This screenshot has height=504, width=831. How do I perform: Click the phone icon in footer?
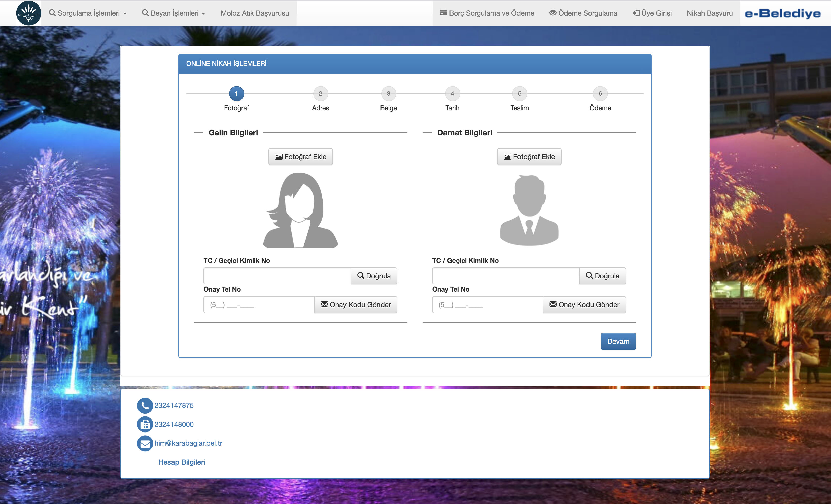point(145,406)
